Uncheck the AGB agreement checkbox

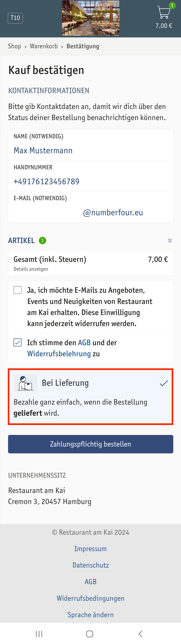tap(17, 343)
